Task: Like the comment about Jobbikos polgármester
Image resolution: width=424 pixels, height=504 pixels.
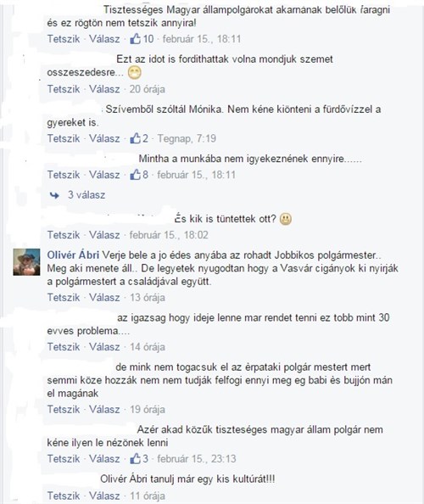Action: click(x=64, y=297)
